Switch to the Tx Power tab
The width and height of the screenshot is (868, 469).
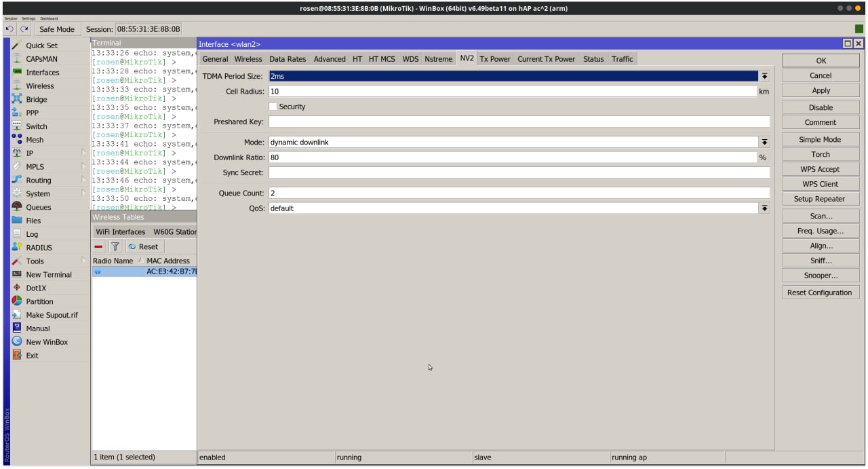click(x=495, y=59)
